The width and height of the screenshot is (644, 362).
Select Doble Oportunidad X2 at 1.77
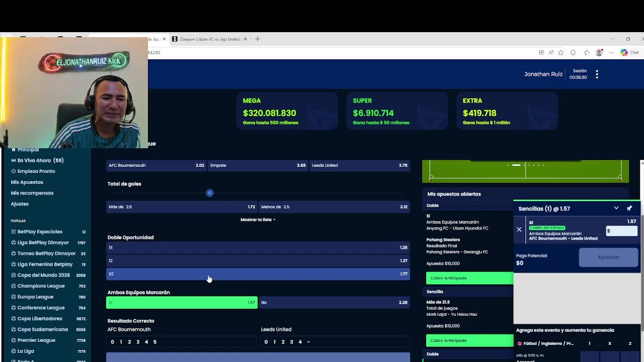pos(258,274)
